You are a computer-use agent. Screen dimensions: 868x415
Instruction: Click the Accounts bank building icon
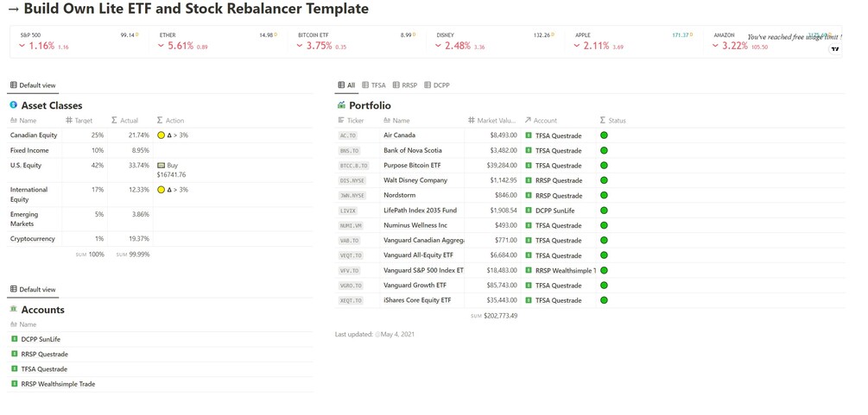pos(14,309)
